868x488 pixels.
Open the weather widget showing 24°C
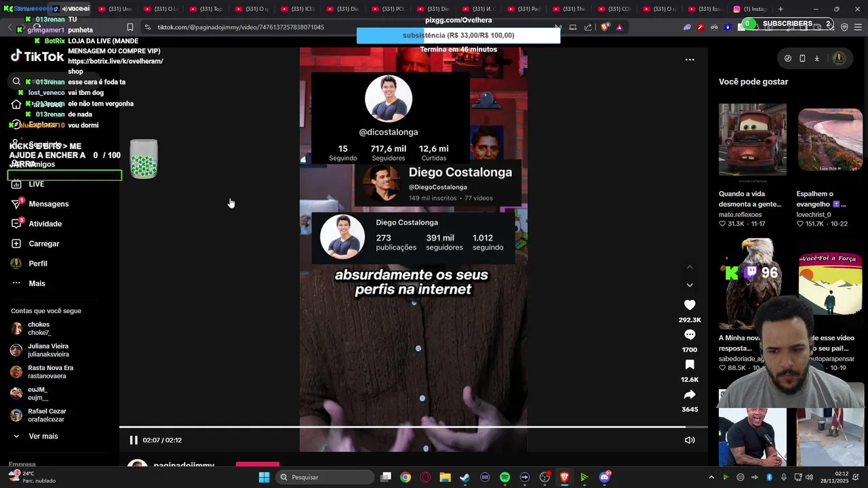click(33, 477)
